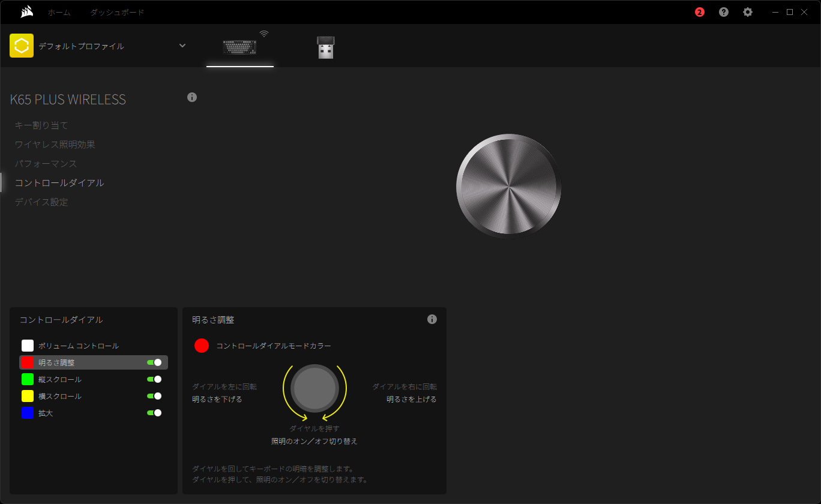The width and height of the screenshot is (821, 504).
Task: Click the red コントロールダイアルモードカラー swatch
Action: point(202,346)
